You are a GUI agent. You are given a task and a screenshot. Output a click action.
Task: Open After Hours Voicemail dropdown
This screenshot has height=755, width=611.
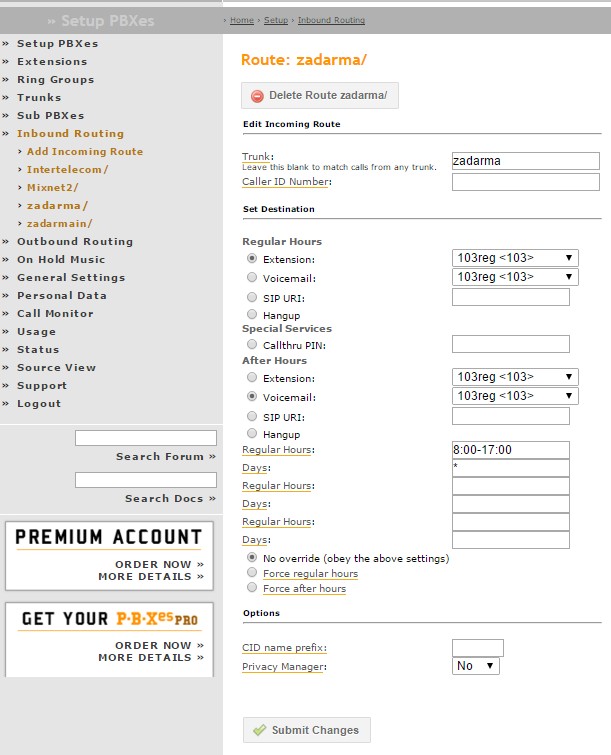[515, 396]
